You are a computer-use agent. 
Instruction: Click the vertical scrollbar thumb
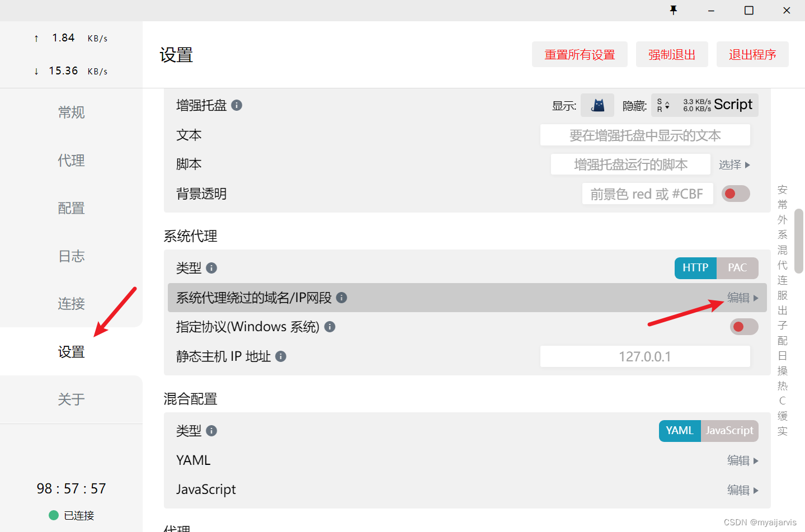[799, 241]
